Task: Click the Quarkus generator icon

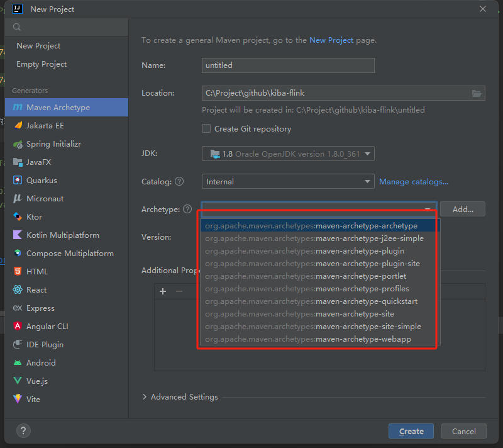Action: click(18, 181)
